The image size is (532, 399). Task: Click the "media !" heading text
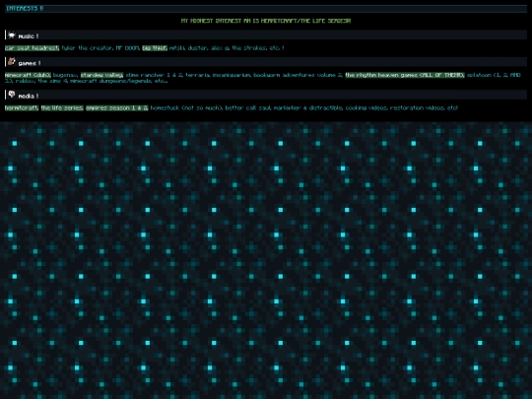pyautogui.click(x=29, y=96)
